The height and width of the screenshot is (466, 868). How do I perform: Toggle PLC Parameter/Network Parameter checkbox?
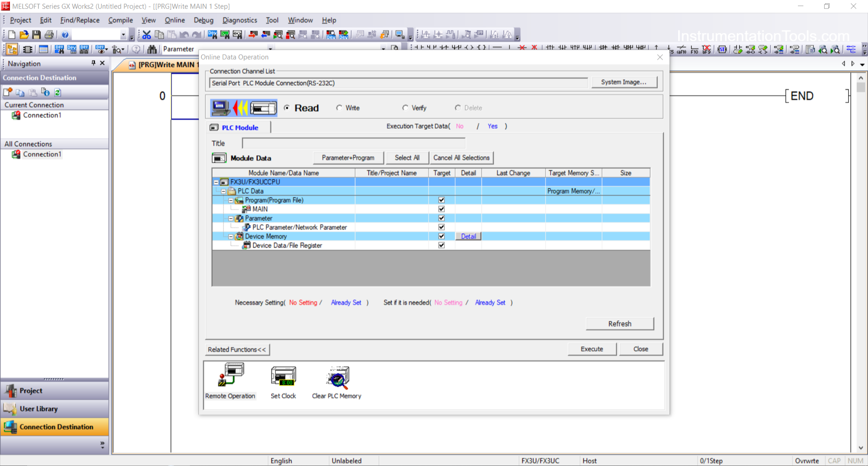442,227
